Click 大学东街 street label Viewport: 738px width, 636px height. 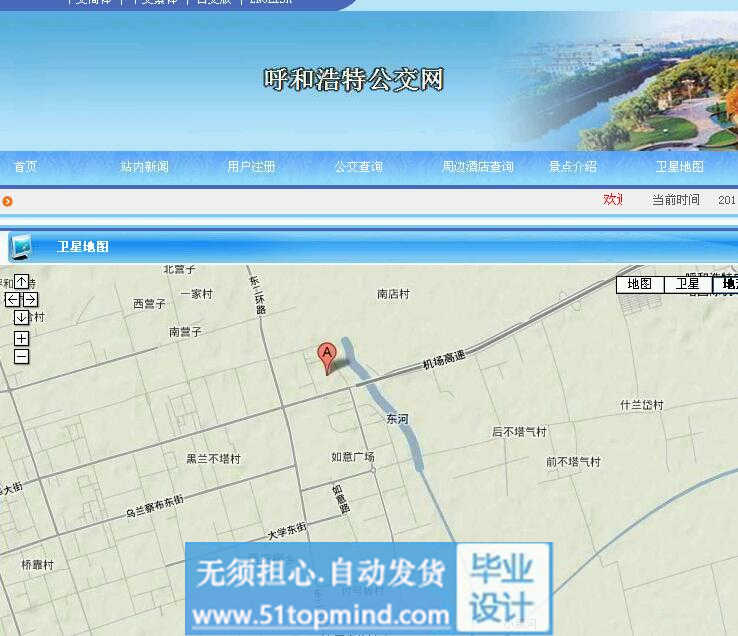pos(287,531)
